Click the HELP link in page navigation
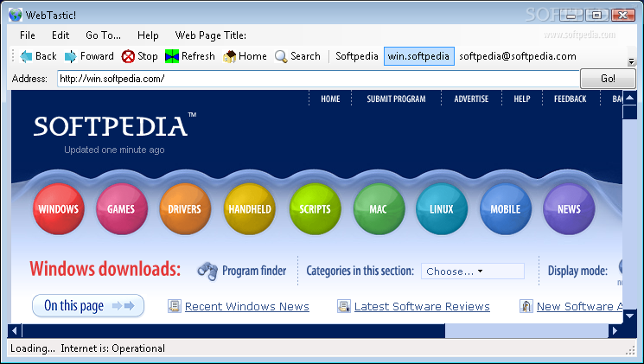644x364 pixels. [521, 99]
